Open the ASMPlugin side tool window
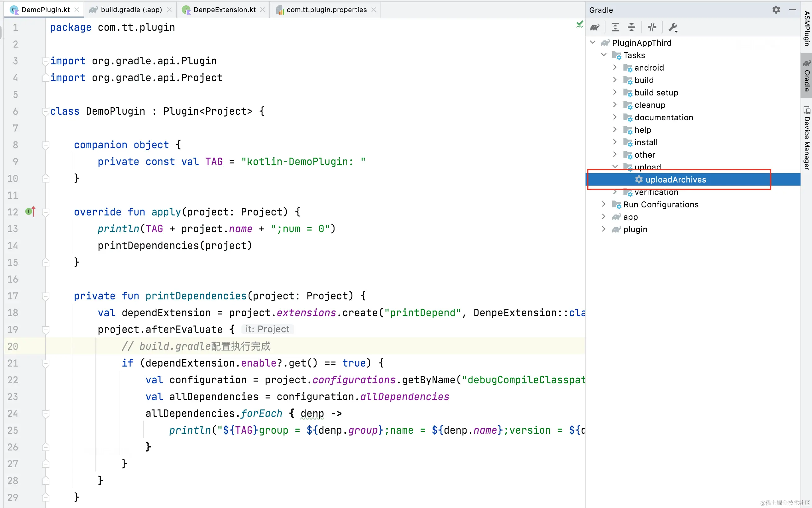The image size is (812, 508). click(806, 27)
